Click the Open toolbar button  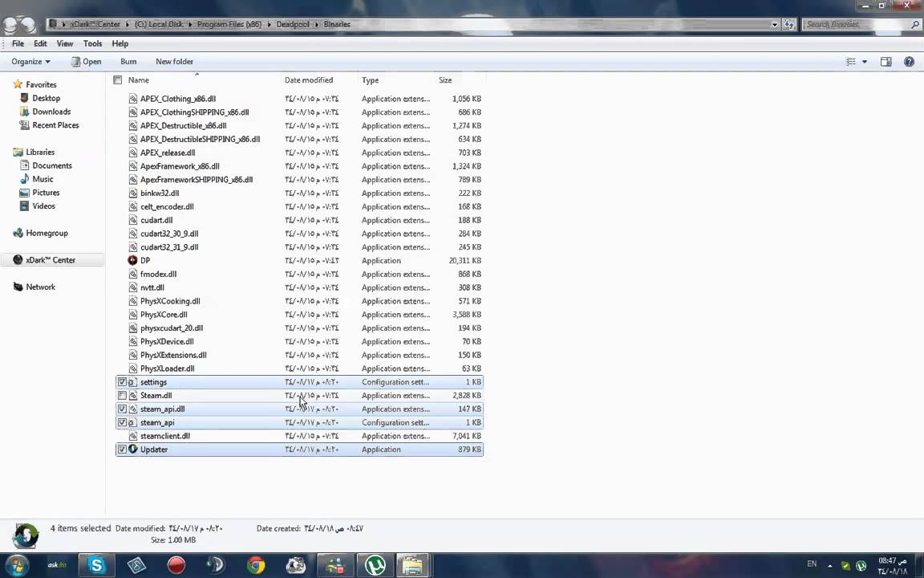coord(86,61)
